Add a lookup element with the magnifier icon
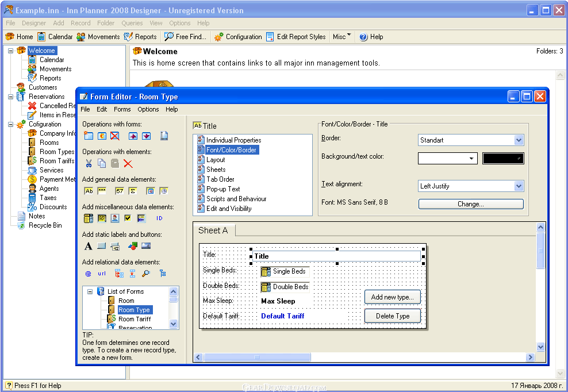 tap(146, 274)
